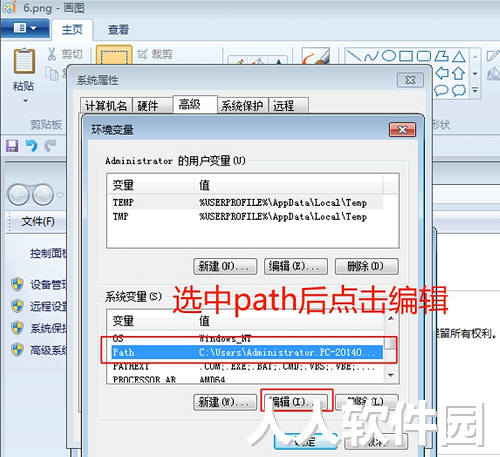This screenshot has height=457, width=500.
Task: Click the back navigation button in explorer
Action: pyautogui.click(x=18, y=195)
